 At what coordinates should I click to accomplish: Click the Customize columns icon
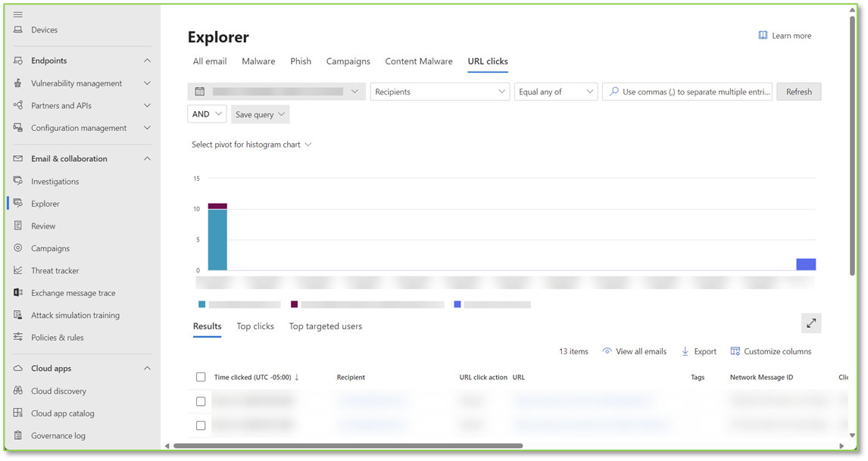pyautogui.click(x=735, y=351)
